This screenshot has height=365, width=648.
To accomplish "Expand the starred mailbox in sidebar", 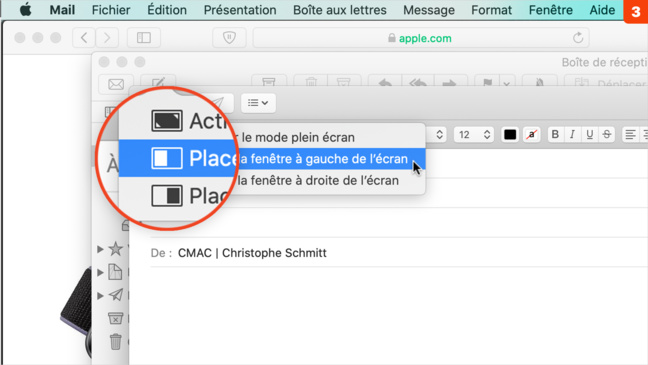I will [x=100, y=249].
